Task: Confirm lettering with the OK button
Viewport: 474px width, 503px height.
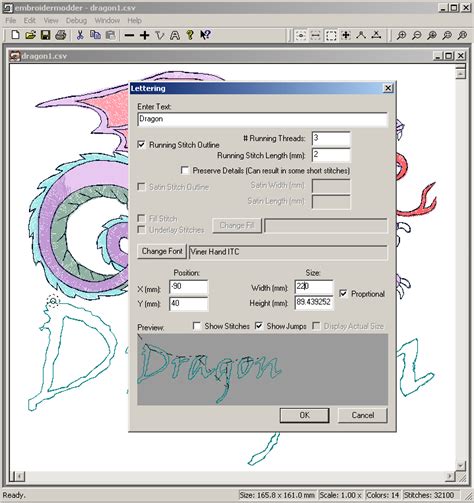Action: click(x=304, y=415)
